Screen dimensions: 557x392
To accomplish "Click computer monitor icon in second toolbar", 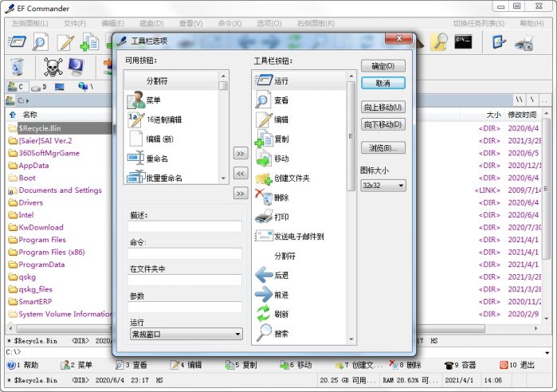I will coord(76,67).
